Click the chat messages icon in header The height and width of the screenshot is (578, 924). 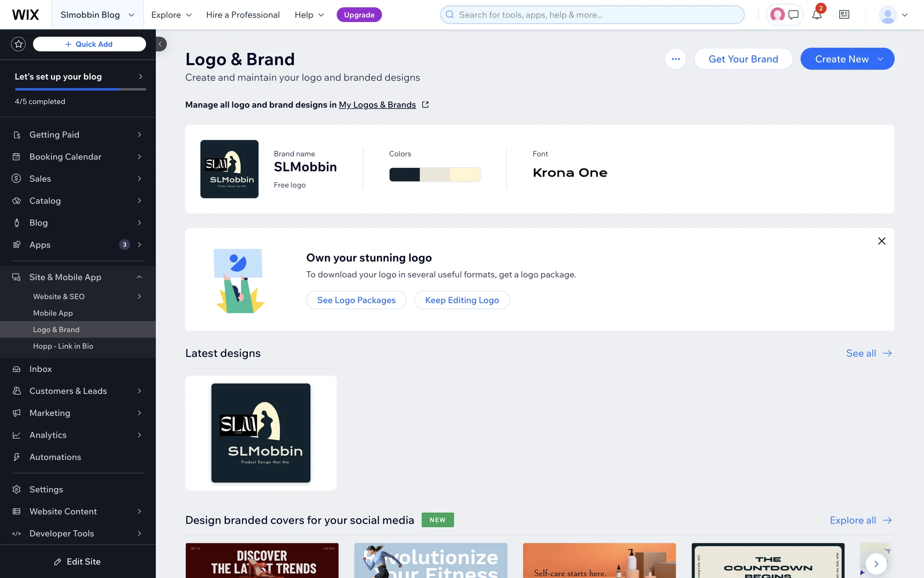794,15
